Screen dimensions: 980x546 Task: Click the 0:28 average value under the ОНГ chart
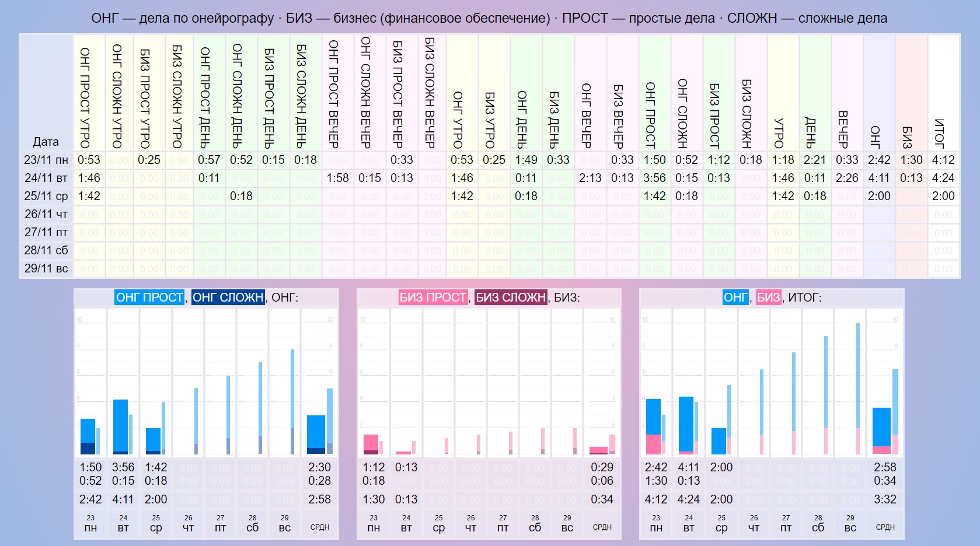(x=319, y=481)
